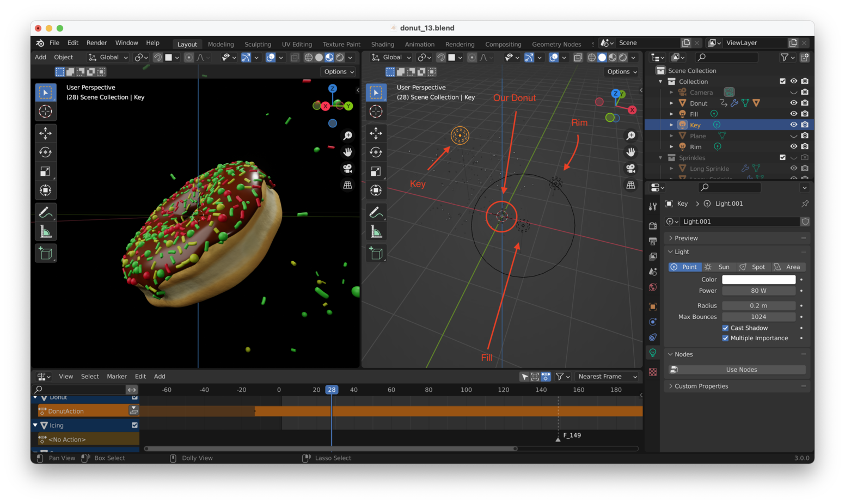Switch the right viewport to orthographic grid view
Image resolution: width=845 pixels, height=504 pixels.
tap(630, 186)
